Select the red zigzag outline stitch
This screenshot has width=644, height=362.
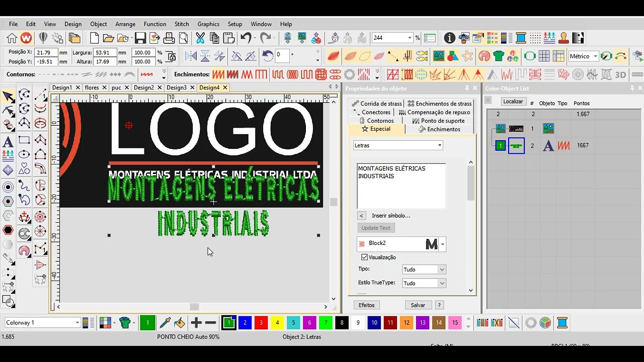(x=146, y=74)
